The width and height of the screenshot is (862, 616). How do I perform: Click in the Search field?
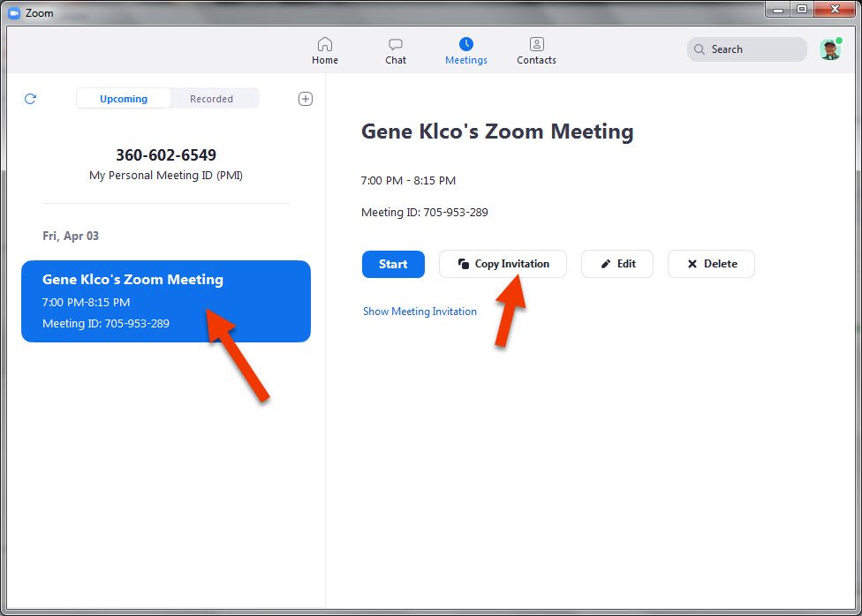tap(747, 49)
